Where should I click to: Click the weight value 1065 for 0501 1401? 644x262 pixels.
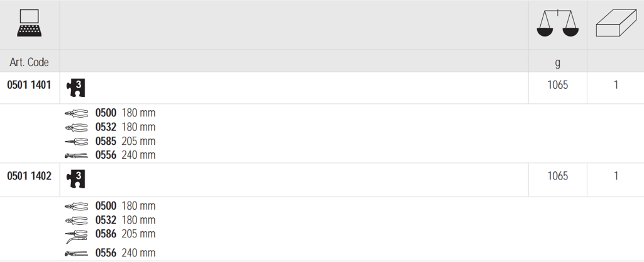pyautogui.click(x=557, y=84)
